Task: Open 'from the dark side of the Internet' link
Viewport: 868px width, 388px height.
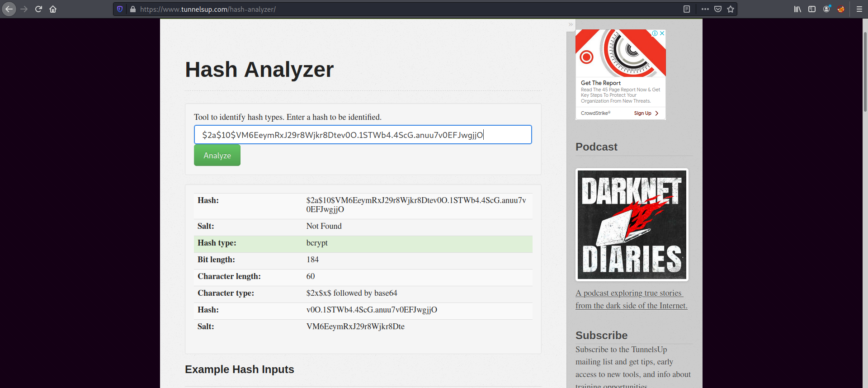Action: click(631, 306)
